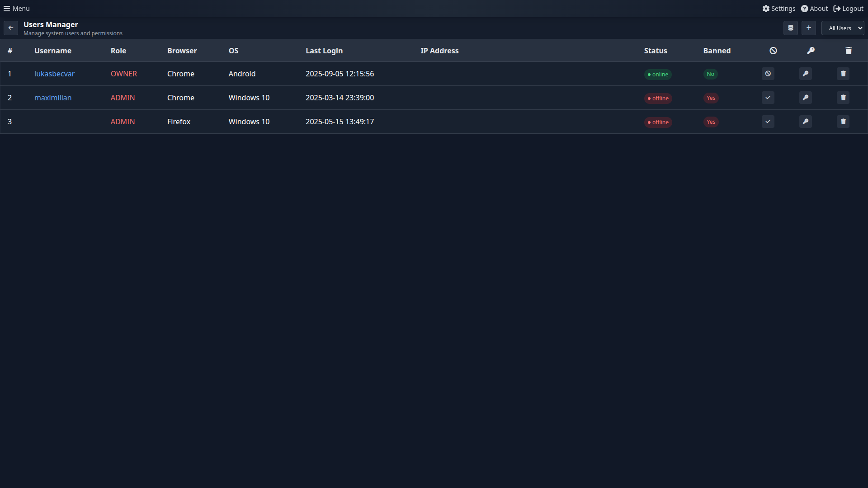Click the key icon for maximilian
The image size is (868, 488).
click(805, 98)
